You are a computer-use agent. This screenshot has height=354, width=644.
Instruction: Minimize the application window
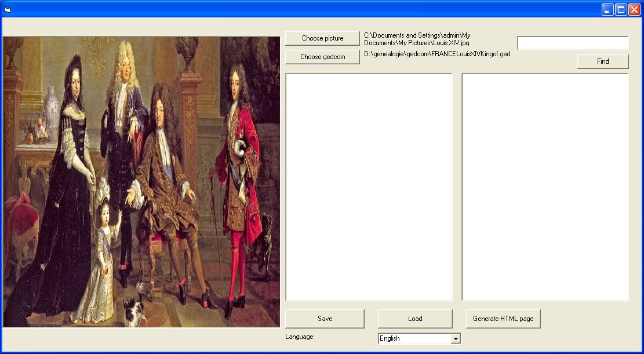point(607,9)
